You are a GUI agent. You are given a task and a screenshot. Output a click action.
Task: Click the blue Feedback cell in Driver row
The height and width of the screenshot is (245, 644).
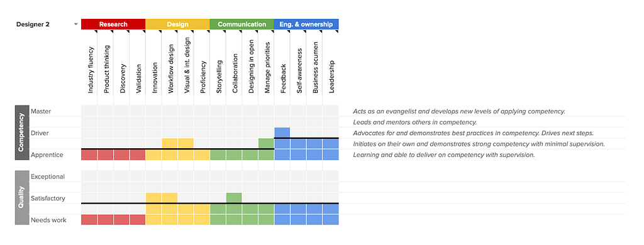pos(282,133)
